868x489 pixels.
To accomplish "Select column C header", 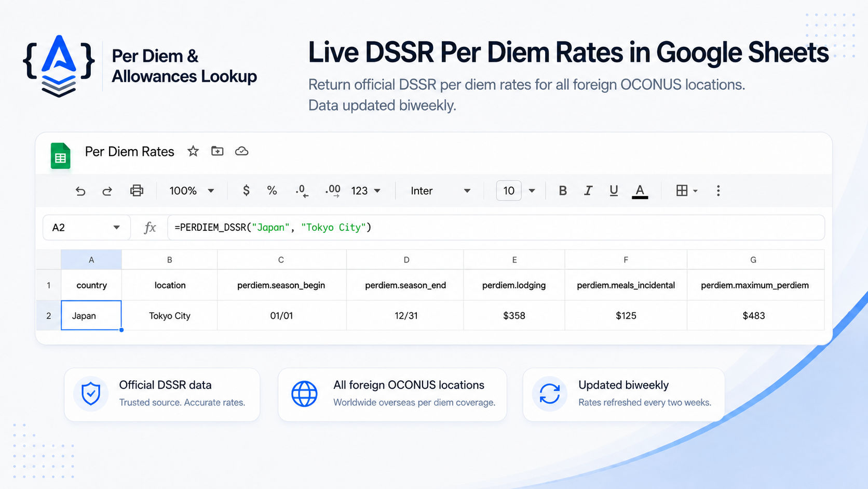I will [281, 260].
